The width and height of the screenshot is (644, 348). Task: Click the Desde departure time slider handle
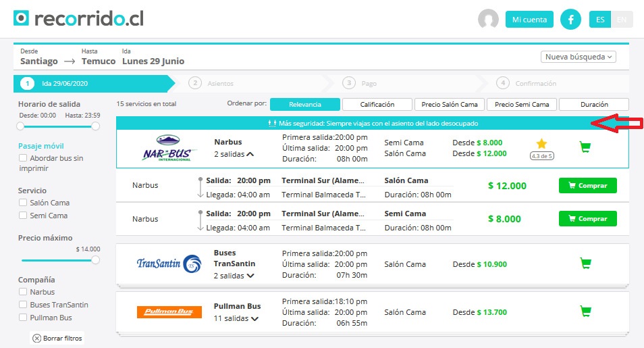pos(20,126)
